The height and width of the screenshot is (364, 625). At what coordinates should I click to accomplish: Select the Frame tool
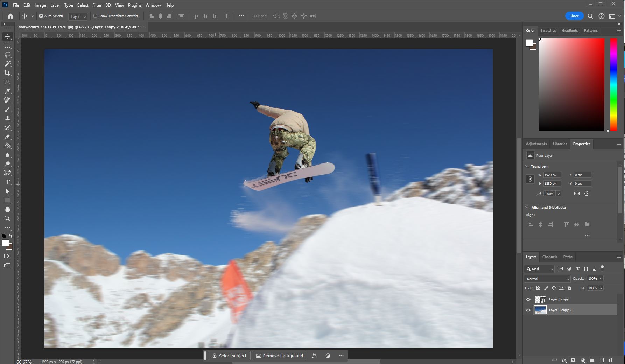7,82
